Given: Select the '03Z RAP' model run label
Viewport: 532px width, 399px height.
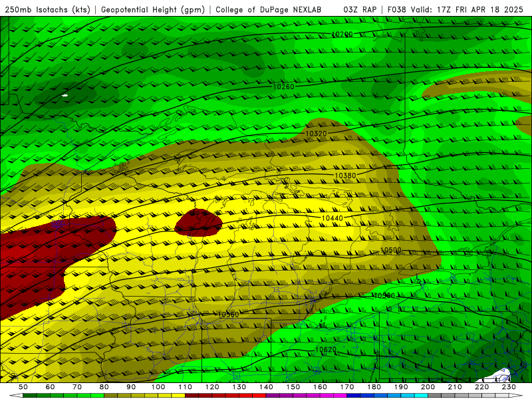Looking at the screenshot, I should (x=360, y=10).
